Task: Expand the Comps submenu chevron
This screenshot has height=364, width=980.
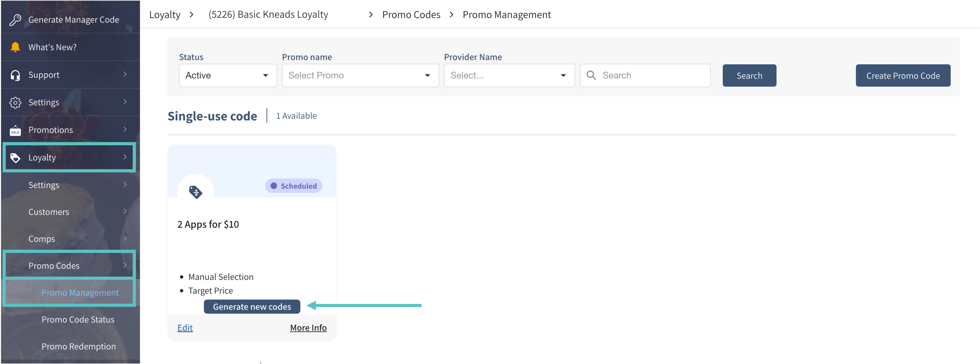Action: tap(125, 238)
